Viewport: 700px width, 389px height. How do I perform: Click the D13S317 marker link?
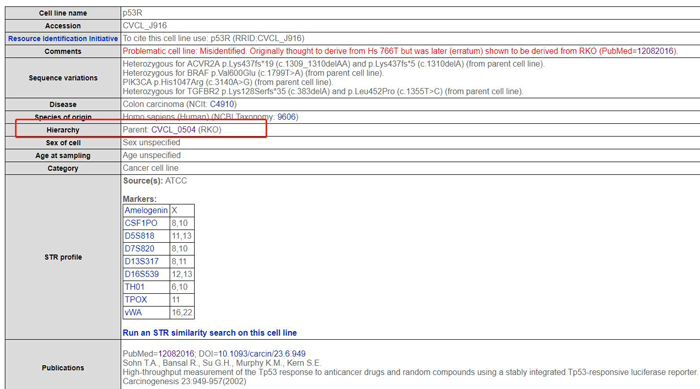tap(142, 261)
